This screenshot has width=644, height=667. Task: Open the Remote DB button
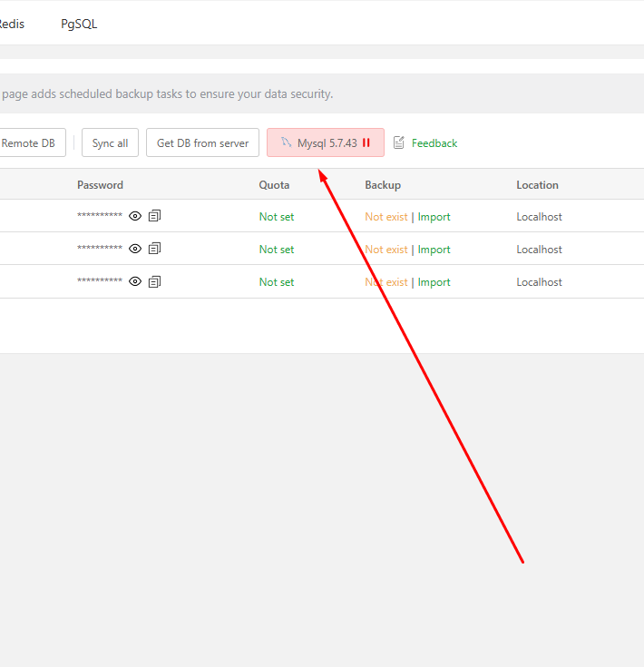click(29, 142)
